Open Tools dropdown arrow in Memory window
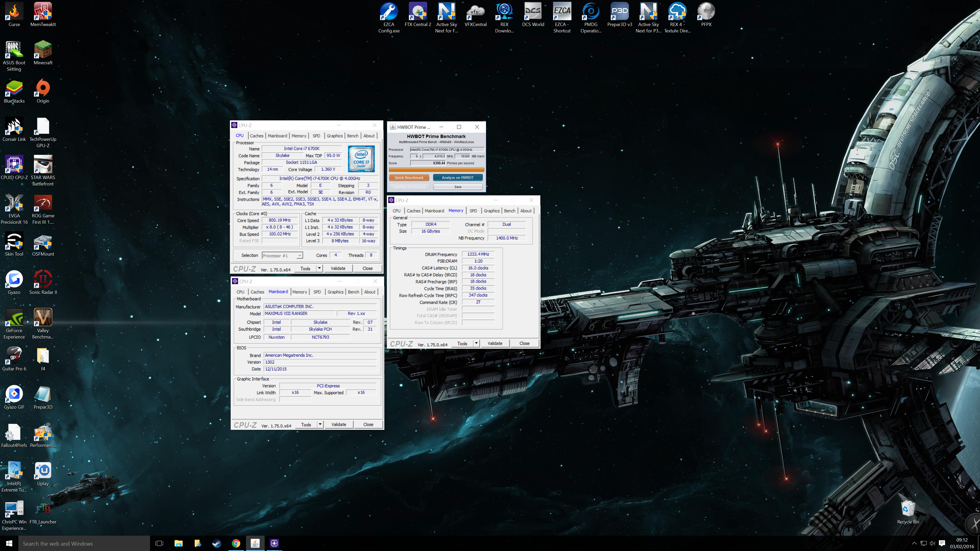Screen dimensions: 980x551 click(x=476, y=343)
